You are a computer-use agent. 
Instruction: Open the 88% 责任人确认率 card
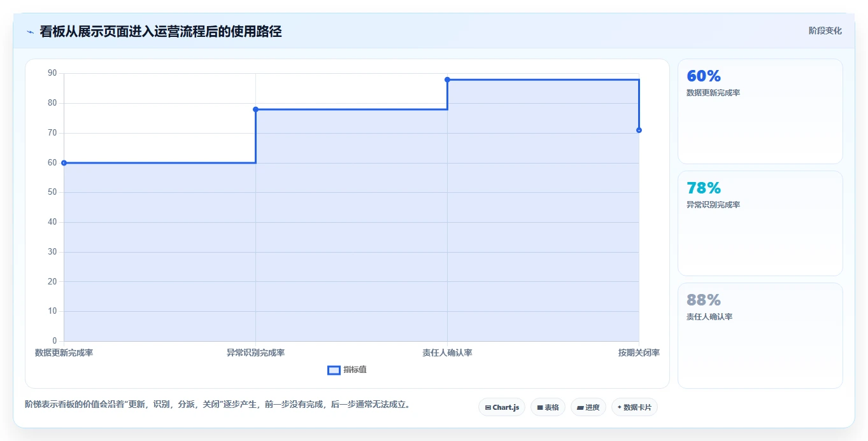(760, 335)
